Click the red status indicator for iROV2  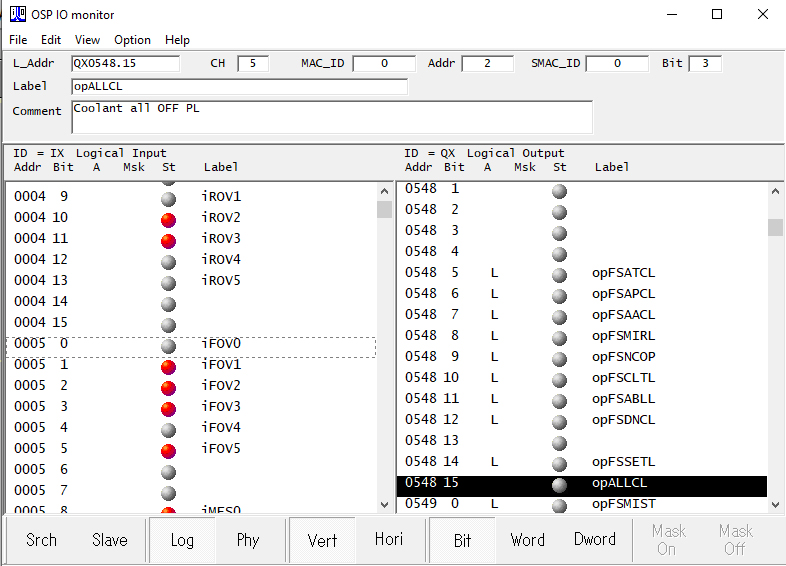[168, 218]
